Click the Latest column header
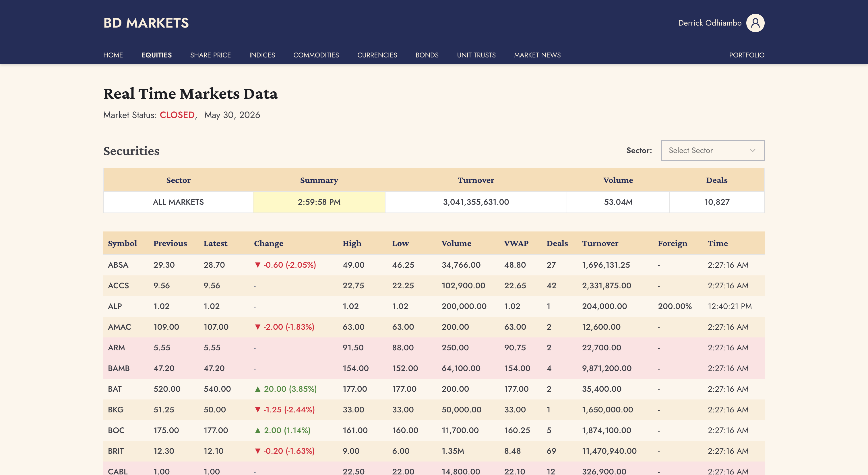The height and width of the screenshot is (475, 868). (215, 243)
